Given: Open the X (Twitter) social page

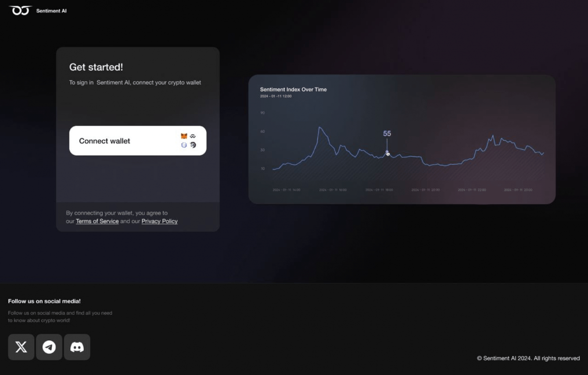Looking at the screenshot, I should click(21, 347).
